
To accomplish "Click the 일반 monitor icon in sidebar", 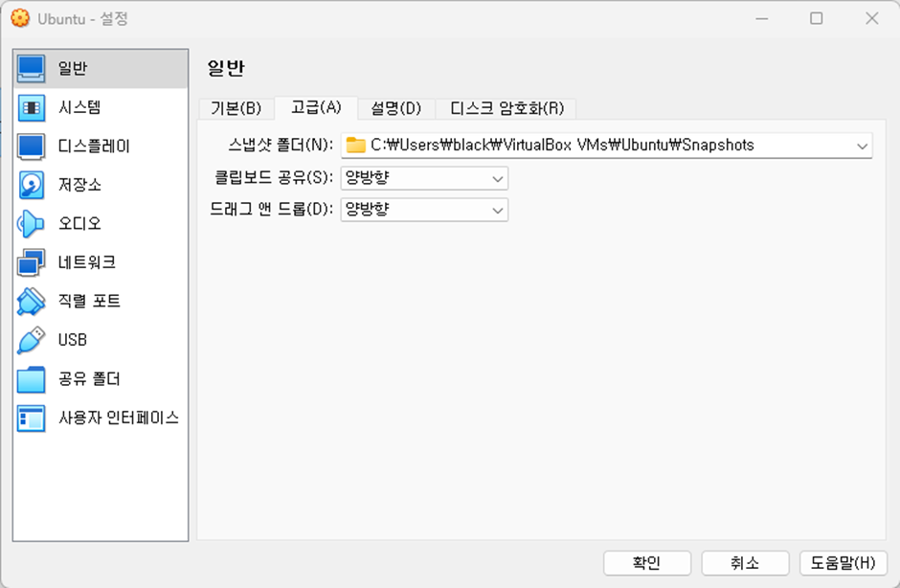I will point(31,69).
